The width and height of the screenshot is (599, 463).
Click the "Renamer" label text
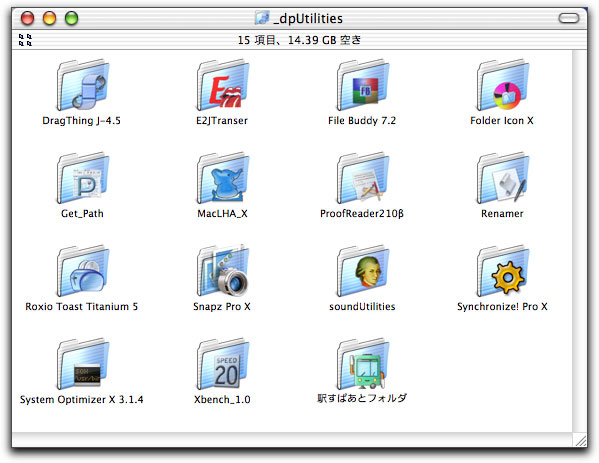point(502,214)
